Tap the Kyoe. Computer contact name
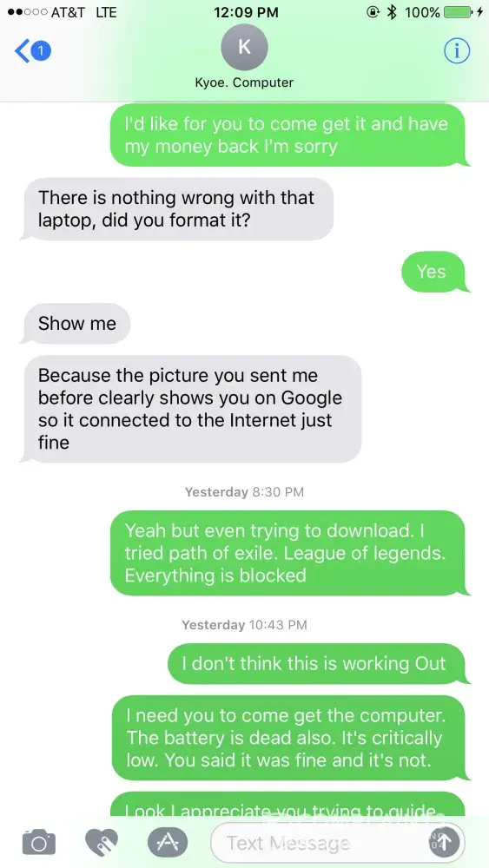 [244, 82]
